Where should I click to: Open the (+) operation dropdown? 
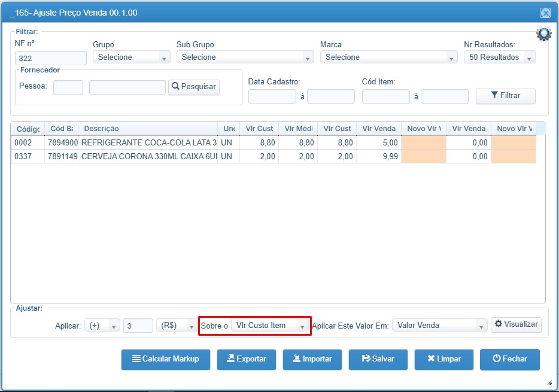click(x=102, y=326)
